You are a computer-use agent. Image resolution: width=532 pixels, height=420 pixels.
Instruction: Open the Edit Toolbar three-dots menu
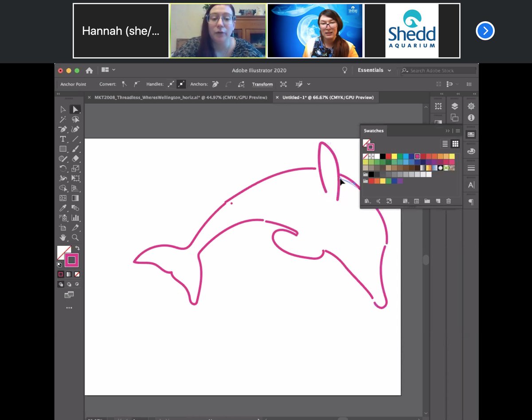[69, 307]
